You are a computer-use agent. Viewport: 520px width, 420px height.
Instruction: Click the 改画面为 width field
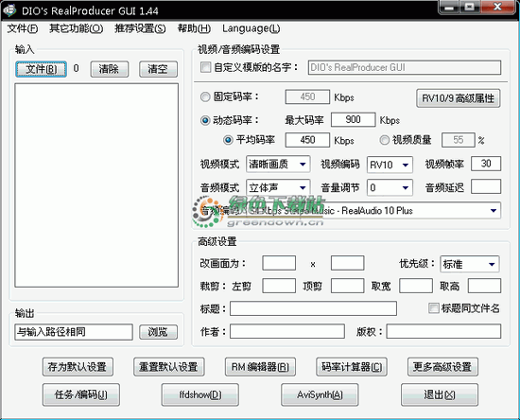click(279, 263)
